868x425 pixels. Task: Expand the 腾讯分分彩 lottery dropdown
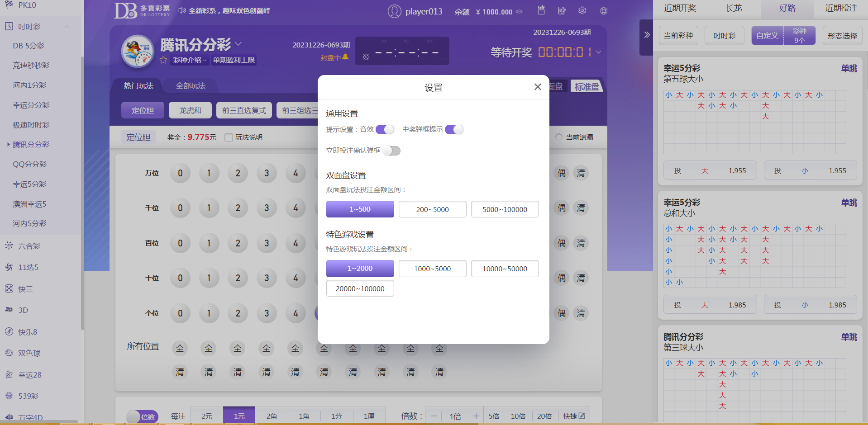238,44
